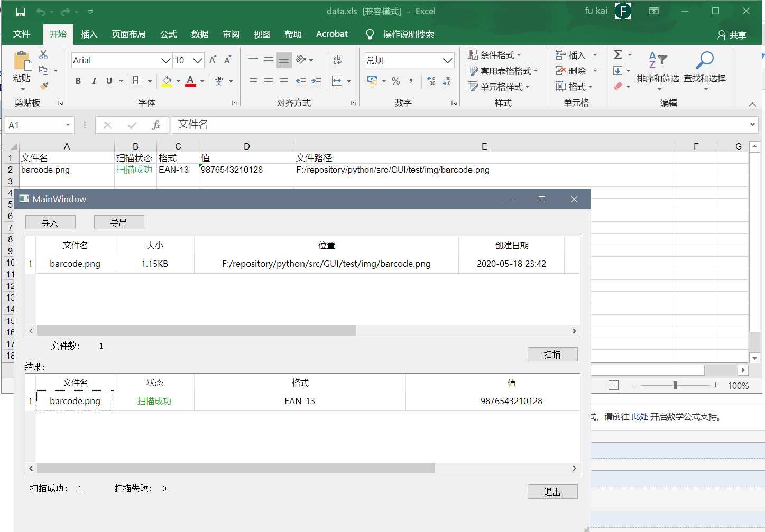This screenshot has width=765, height=532.
Task: Open the 文件 menu
Action: (x=22, y=34)
